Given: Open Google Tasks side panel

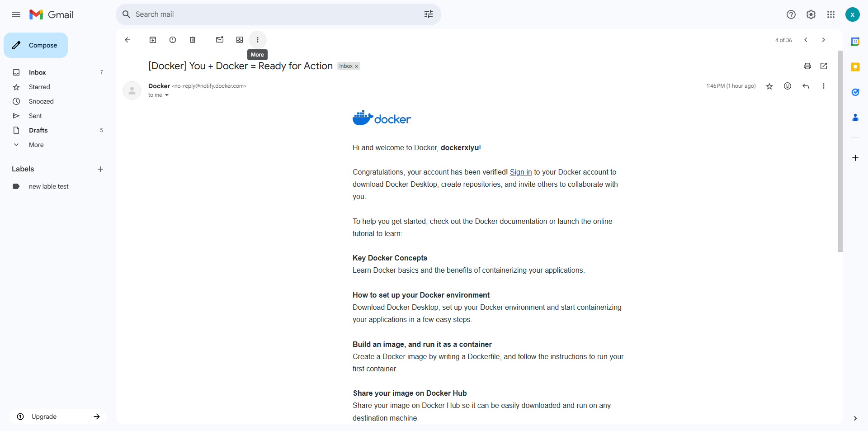Looking at the screenshot, I should 855,92.
